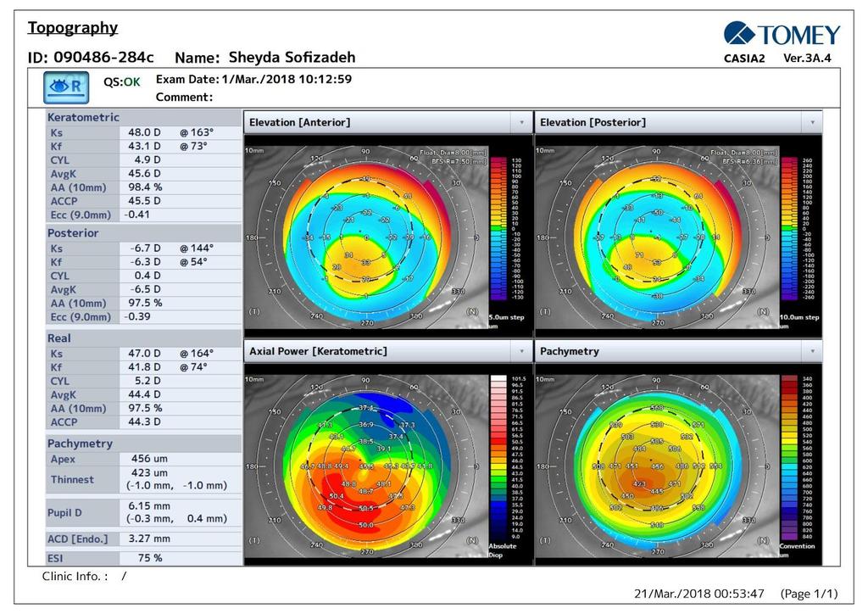
Task: Open the Elevation [Posterior] map dropdown arrow
Action: (812, 122)
